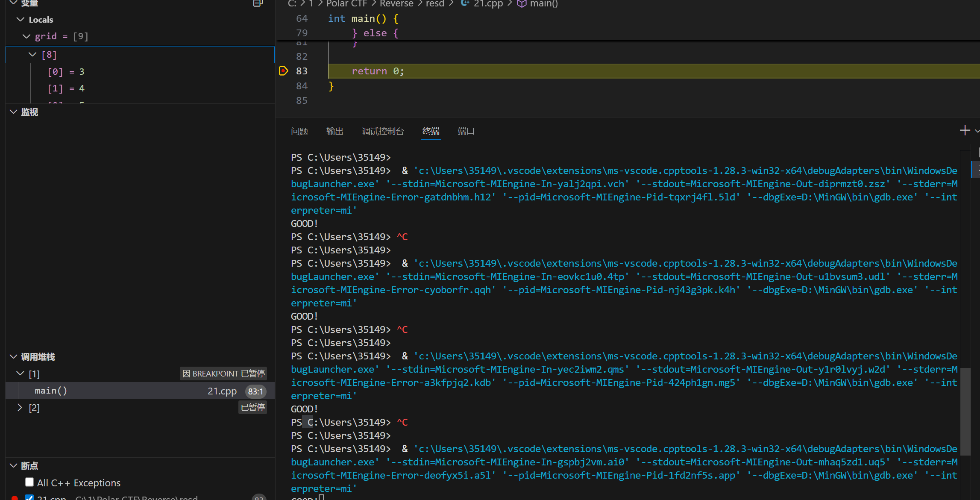Switch to the 问题 problems tab

[299, 131]
